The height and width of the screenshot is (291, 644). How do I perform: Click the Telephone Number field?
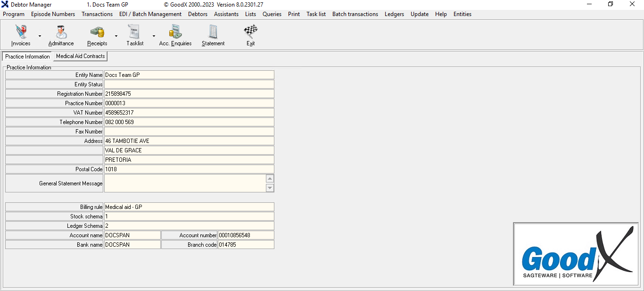tap(189, 122)
